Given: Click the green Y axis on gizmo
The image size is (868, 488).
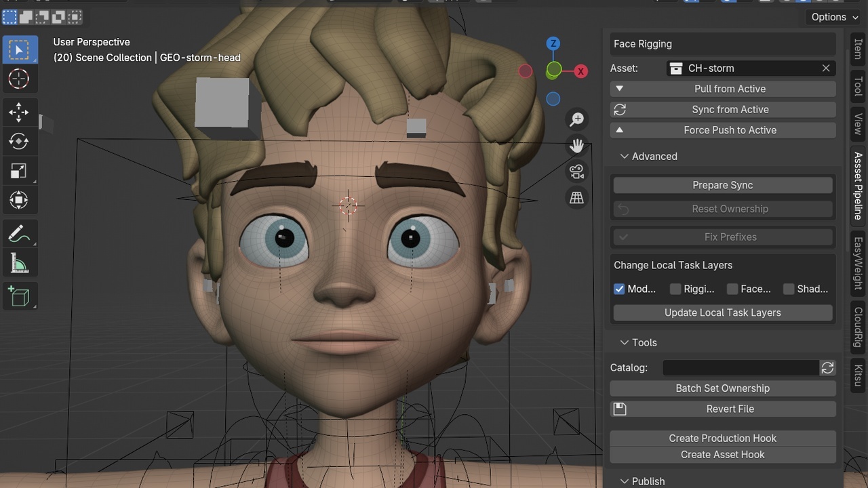Looking at the screenshot, I should coord(554,69).
